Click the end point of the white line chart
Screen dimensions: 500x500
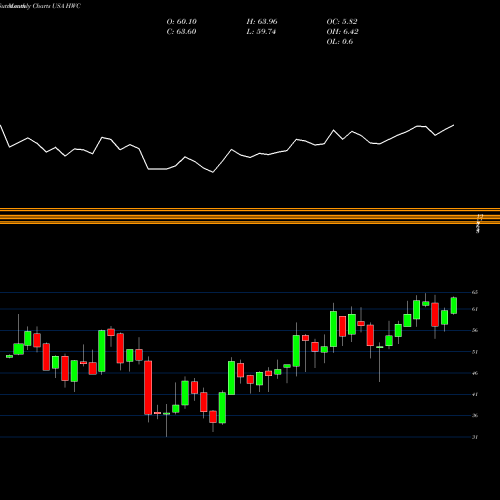point(454,125)
